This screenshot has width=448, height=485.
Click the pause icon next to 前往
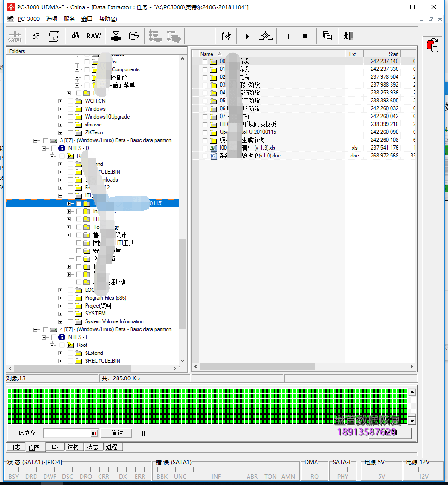point(143,433)
